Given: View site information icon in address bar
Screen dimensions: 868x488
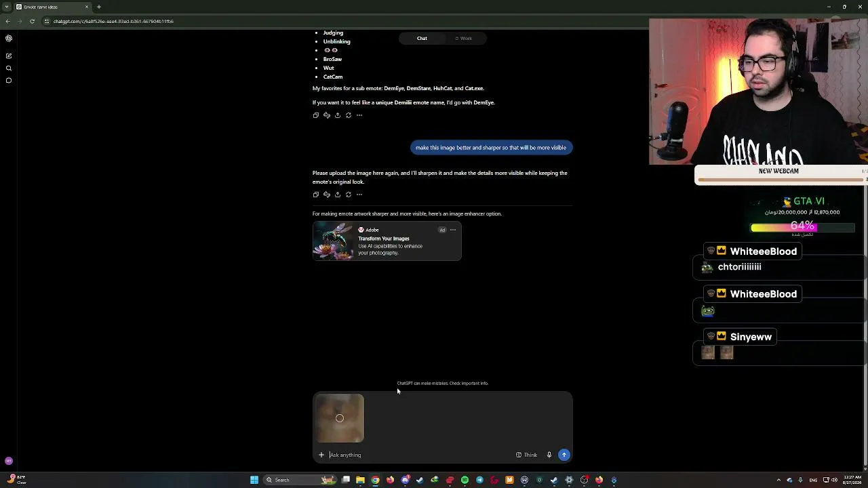Looking at the screenshot, I should pyautogui.click(x=47, y=21).
